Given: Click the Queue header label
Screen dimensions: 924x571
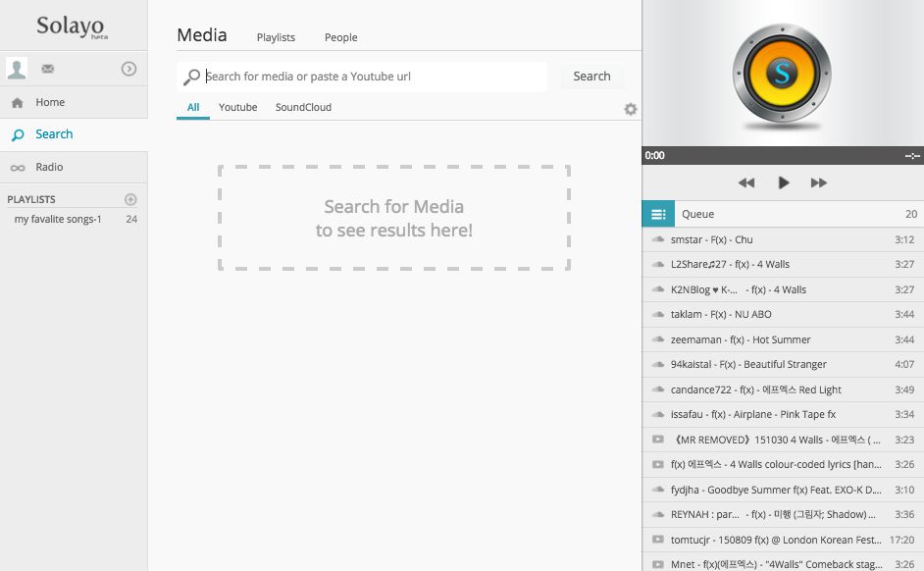Looking at the screenshot, I should tap(697, 214).
